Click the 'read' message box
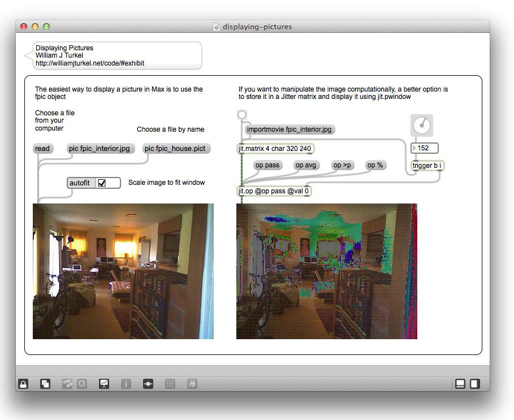This screenshot has height=420, width=514. pos(43,149)
